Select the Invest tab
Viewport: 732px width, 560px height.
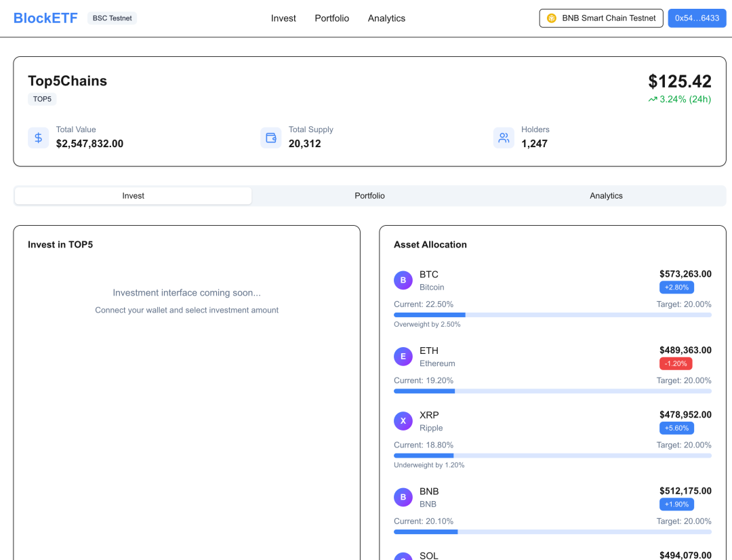(134, 196)
